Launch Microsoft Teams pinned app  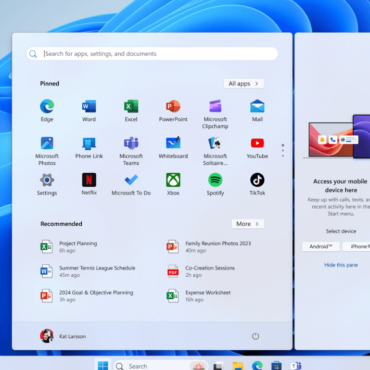click(x=131, y=151)
